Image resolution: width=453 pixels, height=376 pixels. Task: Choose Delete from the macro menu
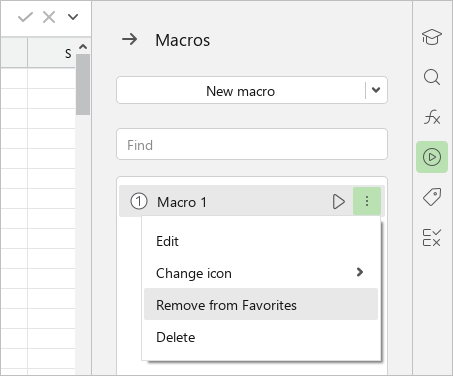(261, 337)
